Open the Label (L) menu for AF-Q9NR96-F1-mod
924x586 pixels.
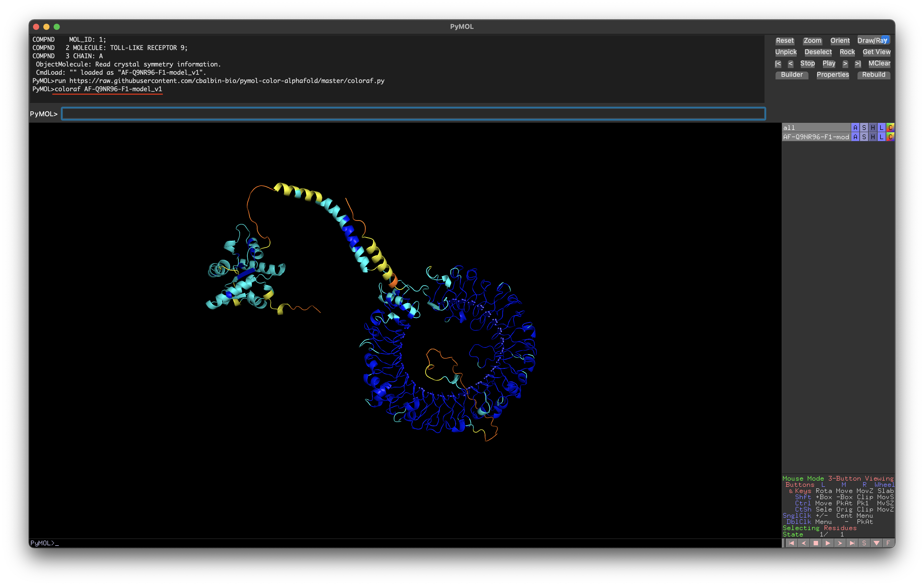click(881, 137)
